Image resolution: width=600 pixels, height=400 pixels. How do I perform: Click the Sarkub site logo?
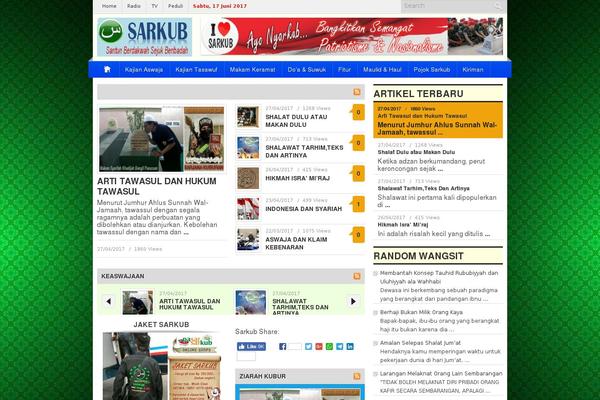(145, 37)
